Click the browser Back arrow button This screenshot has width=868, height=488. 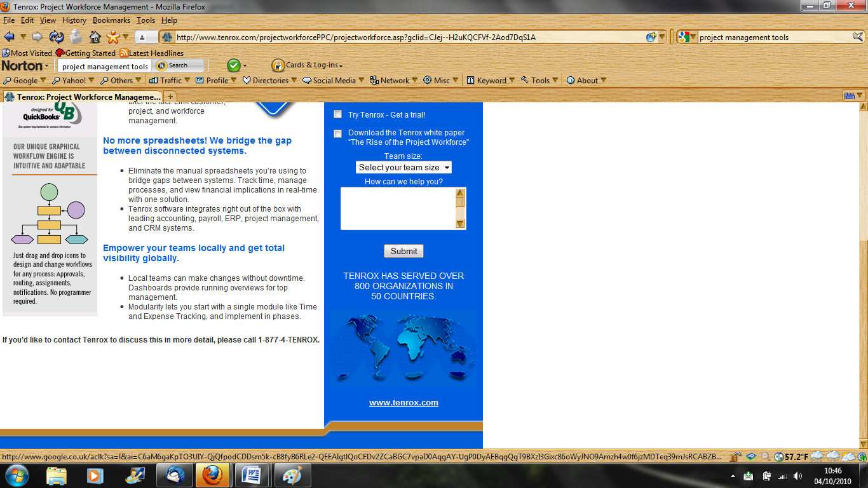coord(10,37)
